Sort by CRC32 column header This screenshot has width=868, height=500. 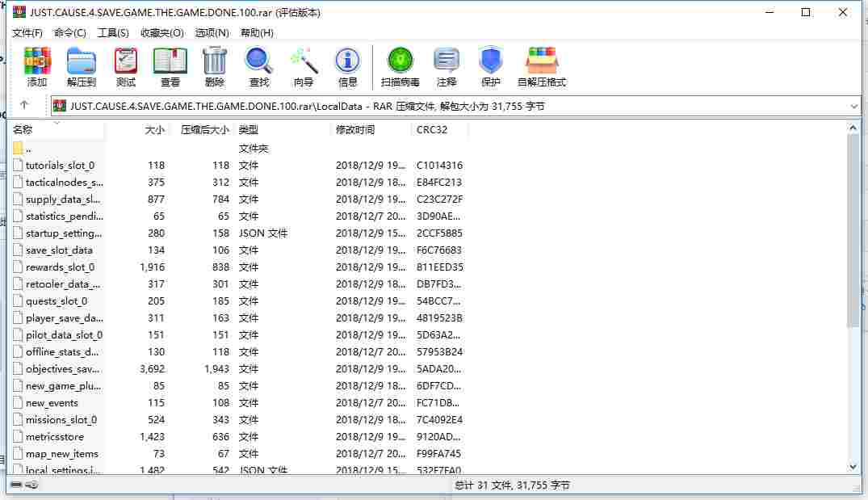[x=439, y=129]
